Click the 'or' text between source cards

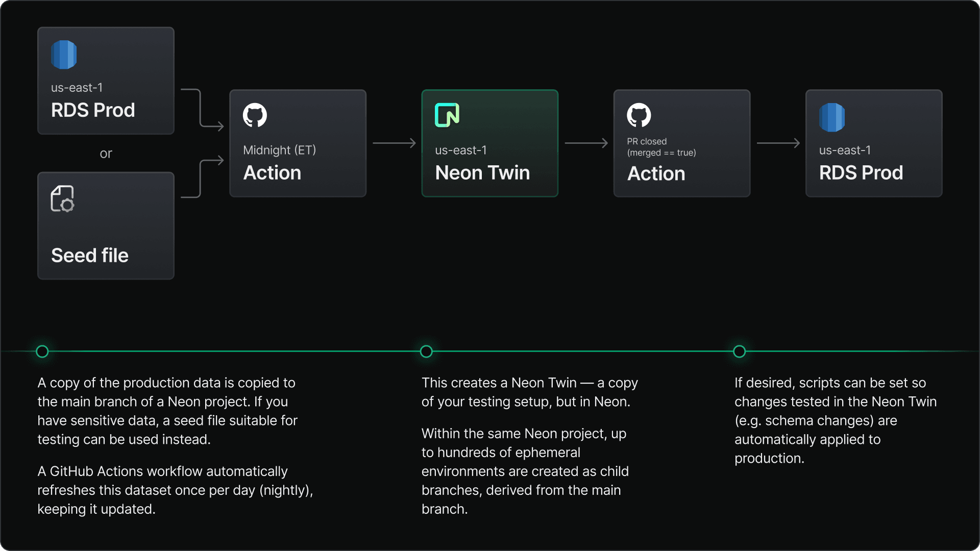pyautogui.click(x=106, y=154)
